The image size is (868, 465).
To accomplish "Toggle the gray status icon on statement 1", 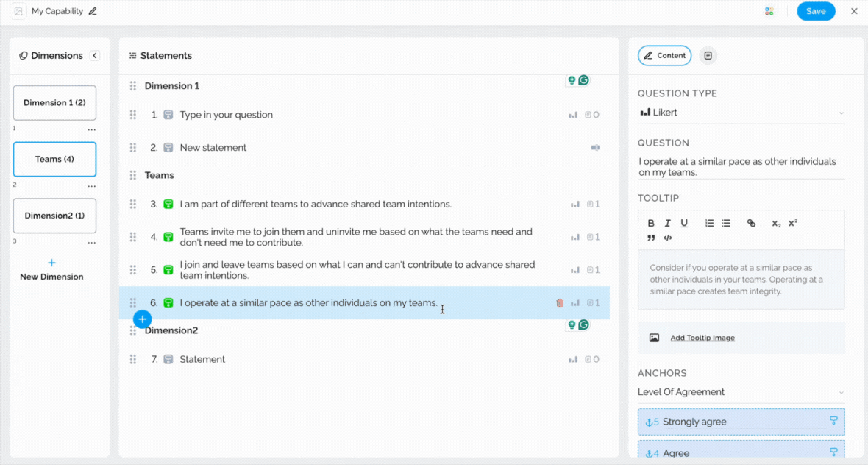I will (x=168, y=115).
